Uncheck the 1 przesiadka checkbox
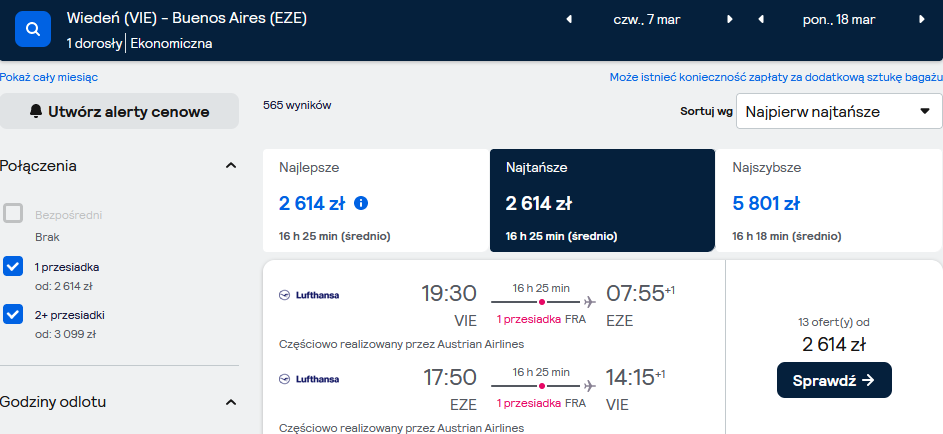The width and height of the screenshot is (943, 434). tap(13, 266)
